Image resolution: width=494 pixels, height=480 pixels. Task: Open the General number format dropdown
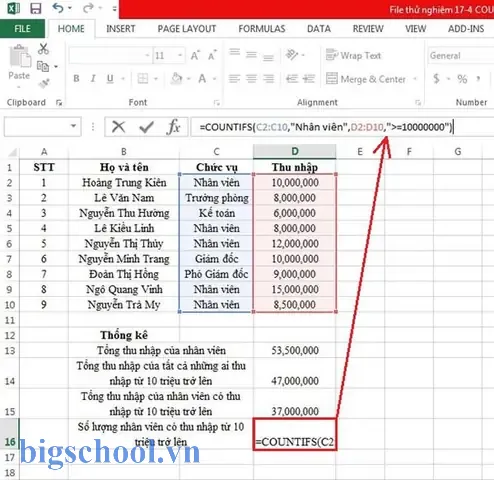[461, 56]
